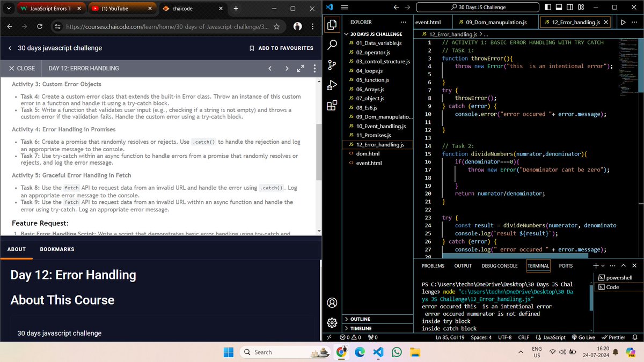The width and height of the screenshot is (644, 362).
Task: Close the lesson with the CLOSE button
Action: tap(22, 68)
